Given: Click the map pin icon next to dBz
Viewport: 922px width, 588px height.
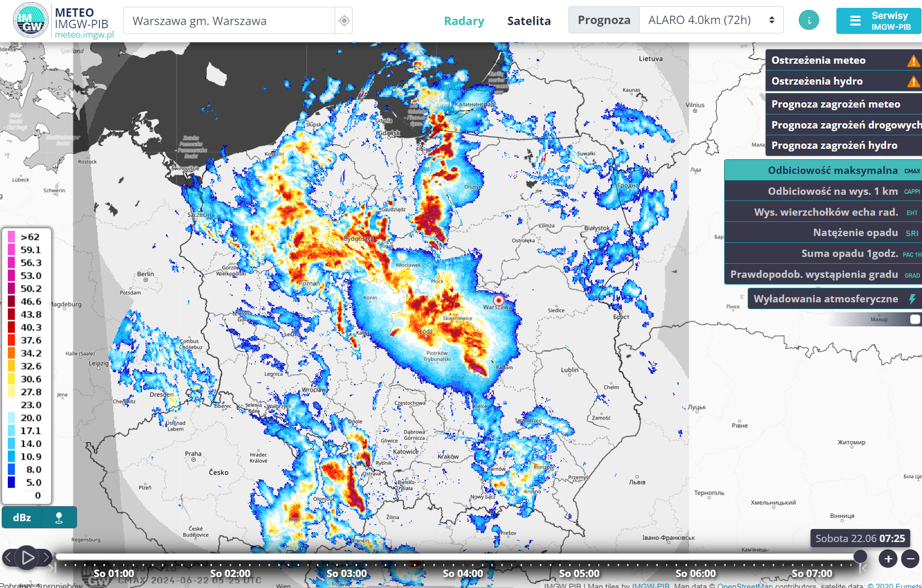Looking at the screenshot, I should point(59,518).
